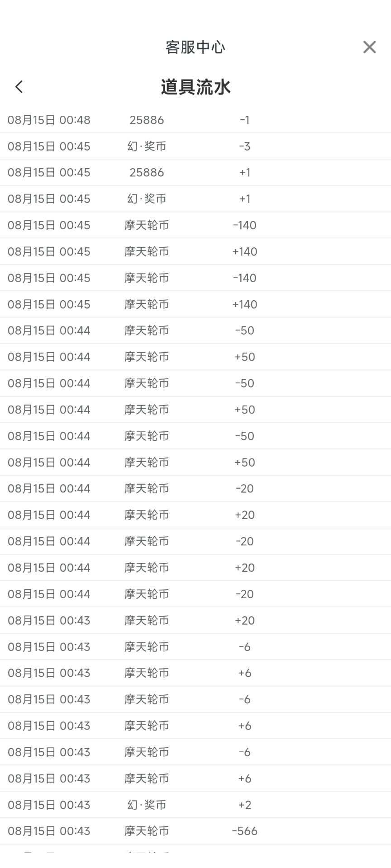Screen dimensions: 391x868
Task: Select the 幻·奖币 row showing -3
Action: pos(195,146)
